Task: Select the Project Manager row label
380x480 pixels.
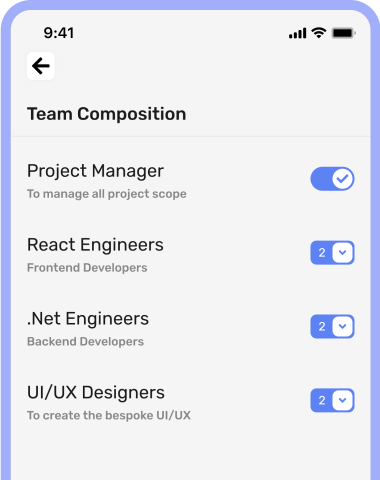Action: coord(95,171)
